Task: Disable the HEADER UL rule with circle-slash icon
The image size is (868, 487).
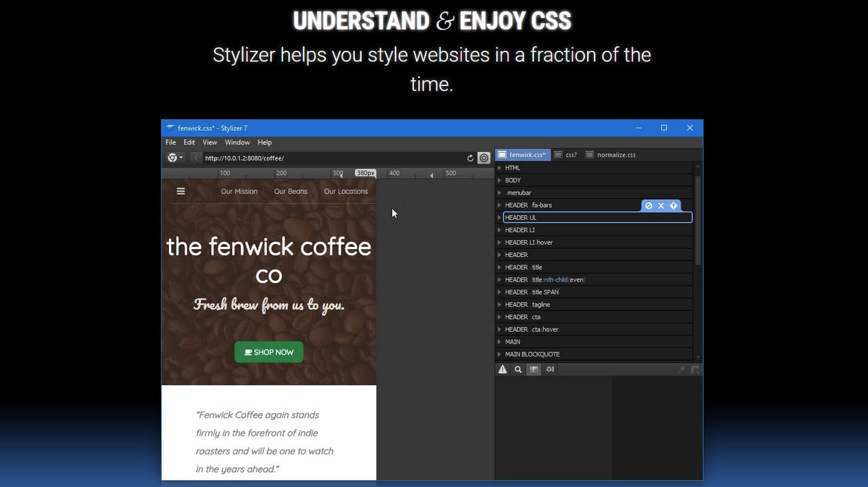Action: [x=648, y=206]
